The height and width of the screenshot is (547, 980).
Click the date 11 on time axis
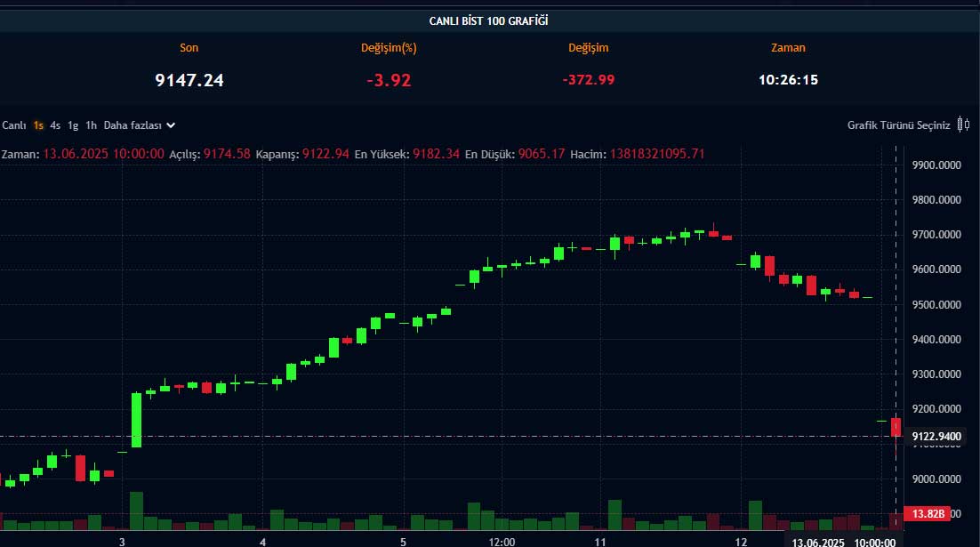[x=600, y=542]
